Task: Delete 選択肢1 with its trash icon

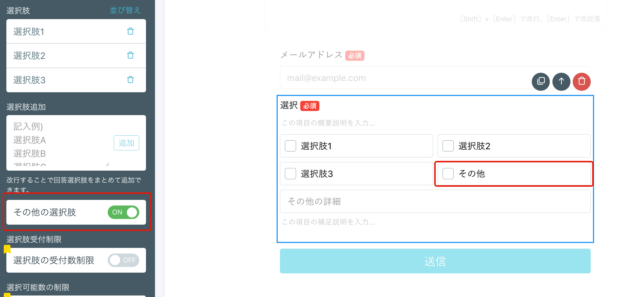Action: point(130,31)
